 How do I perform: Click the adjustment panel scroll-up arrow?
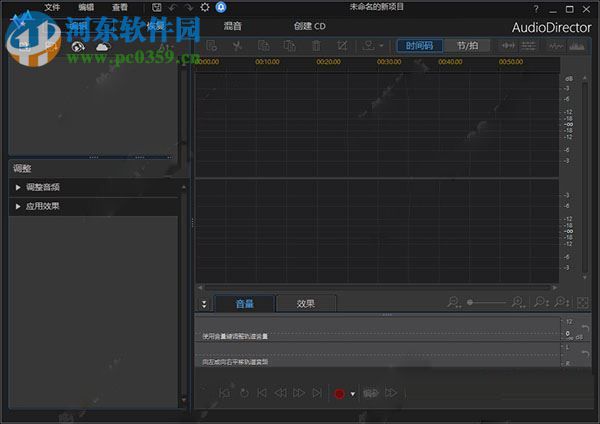[x=184, y=187]
